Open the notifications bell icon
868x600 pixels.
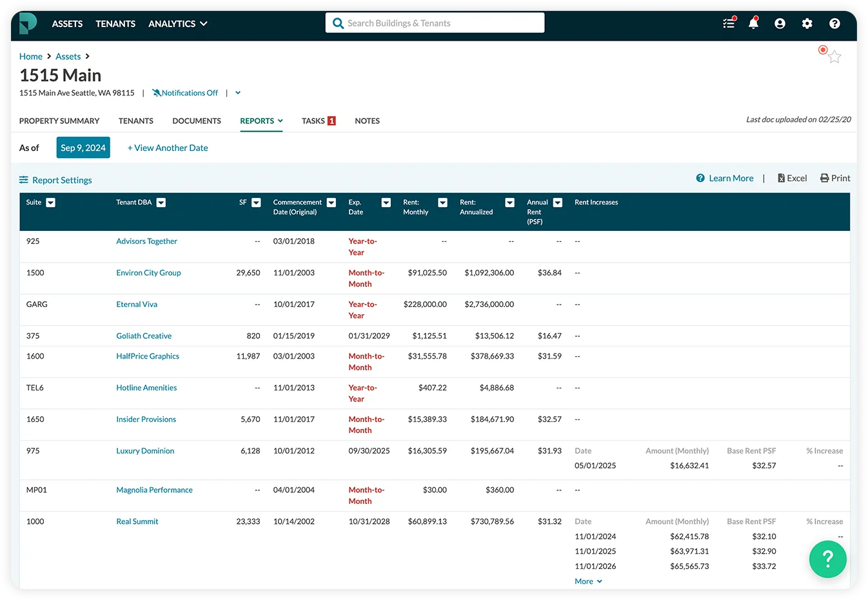[753, 23]
